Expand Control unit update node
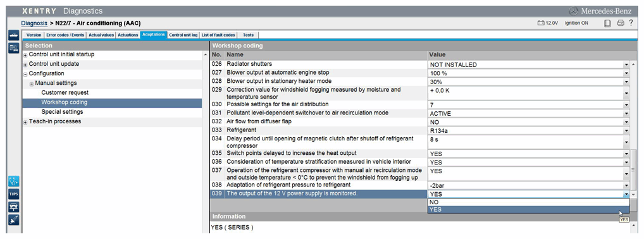Image resolution: width=644 pixels, height=239 pixels. tap(25, 64)
